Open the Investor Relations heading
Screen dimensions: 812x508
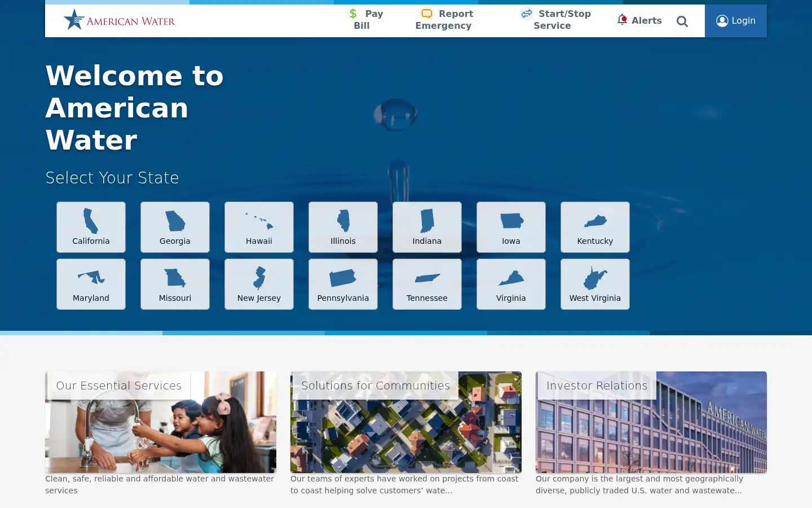coord(597,386)
